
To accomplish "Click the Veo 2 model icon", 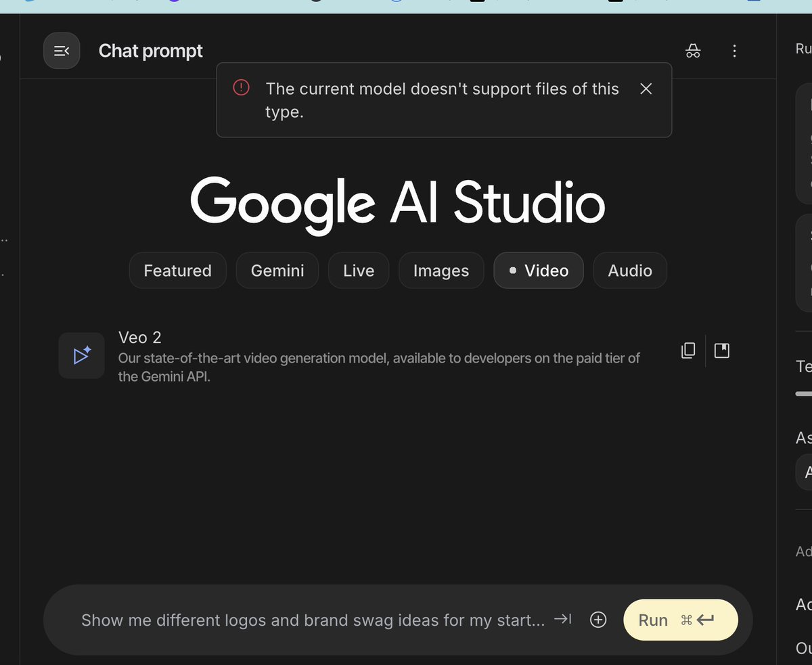I will 82,355.
